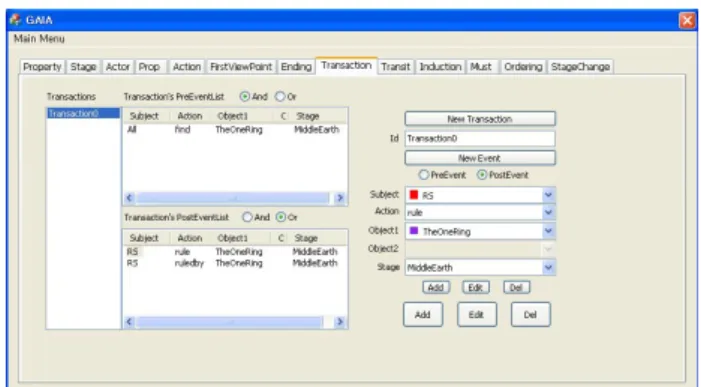Click the purple swatch beside TheOneRing
Viewport: 701px width, 387px height.
414,231
